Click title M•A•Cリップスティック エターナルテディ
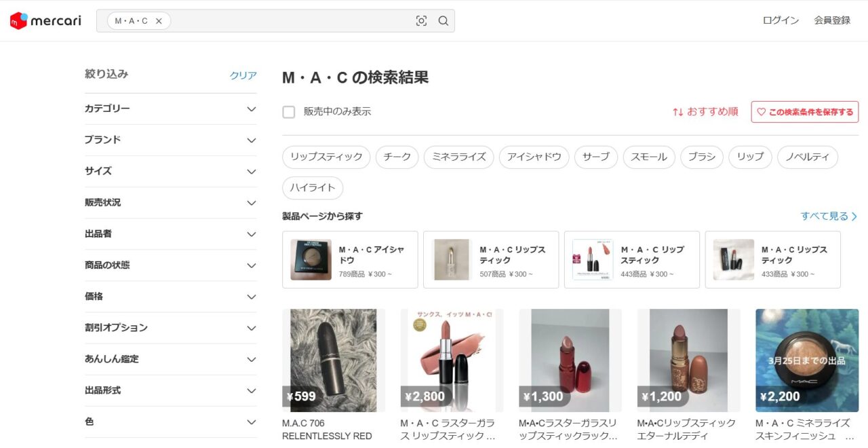The height and width of the screenshot is (448, 868). [x=686, y=429]
